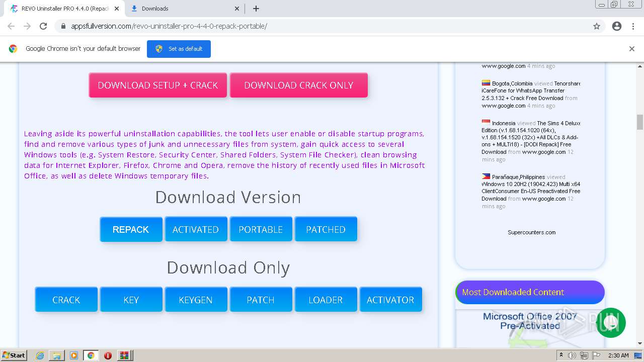Viewport: 644px width, 362px height.
Task: Click the scrollbar up arrow
Action: click(x=640, y=66)
